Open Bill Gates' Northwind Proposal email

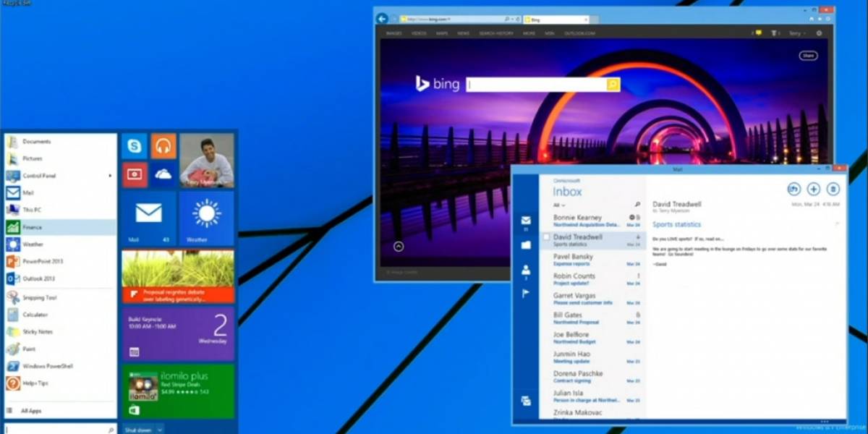(x=592, y=318)
